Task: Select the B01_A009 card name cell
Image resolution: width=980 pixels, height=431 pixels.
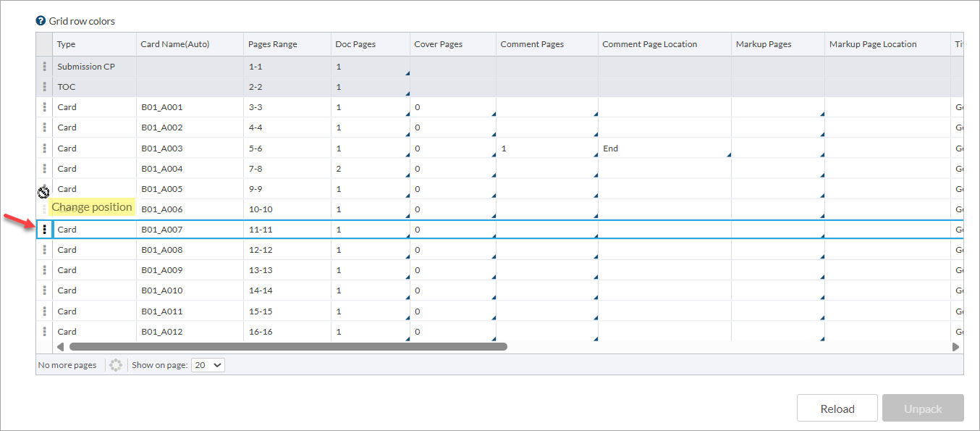Action: 190,270
